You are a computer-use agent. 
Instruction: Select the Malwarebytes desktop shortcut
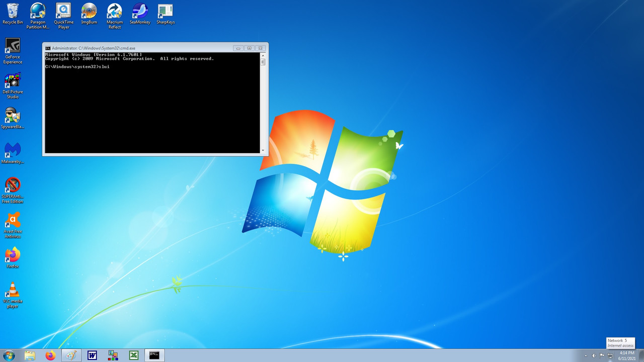13,153
